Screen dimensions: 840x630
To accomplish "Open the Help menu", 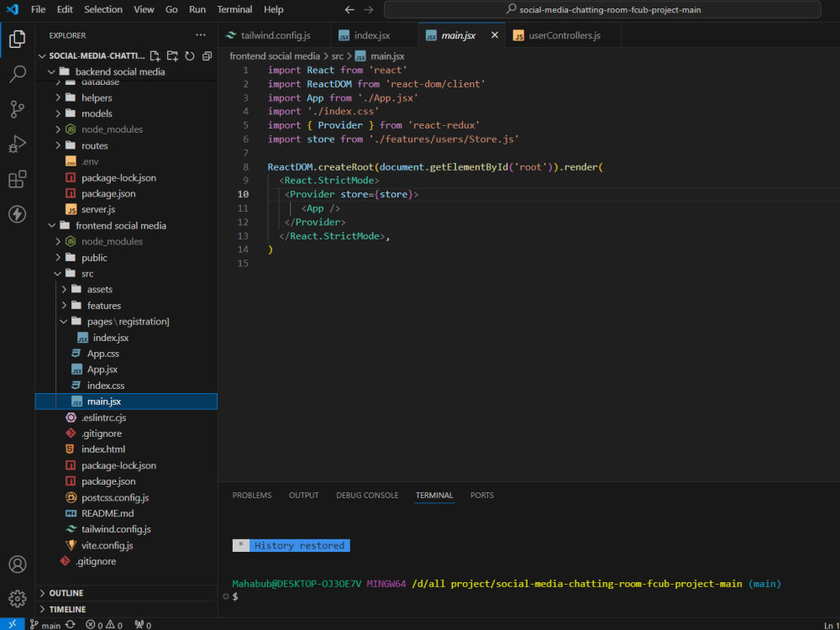I will (274, 9).
